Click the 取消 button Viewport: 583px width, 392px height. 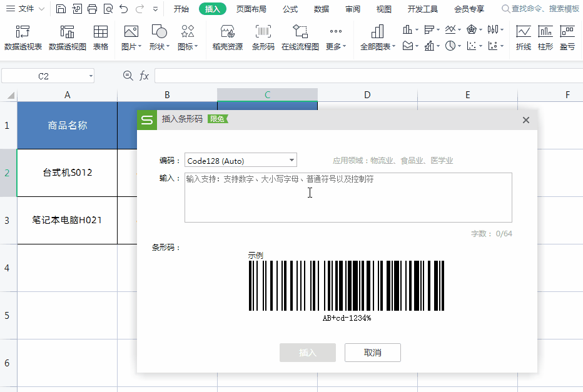(x=373, y=352)
